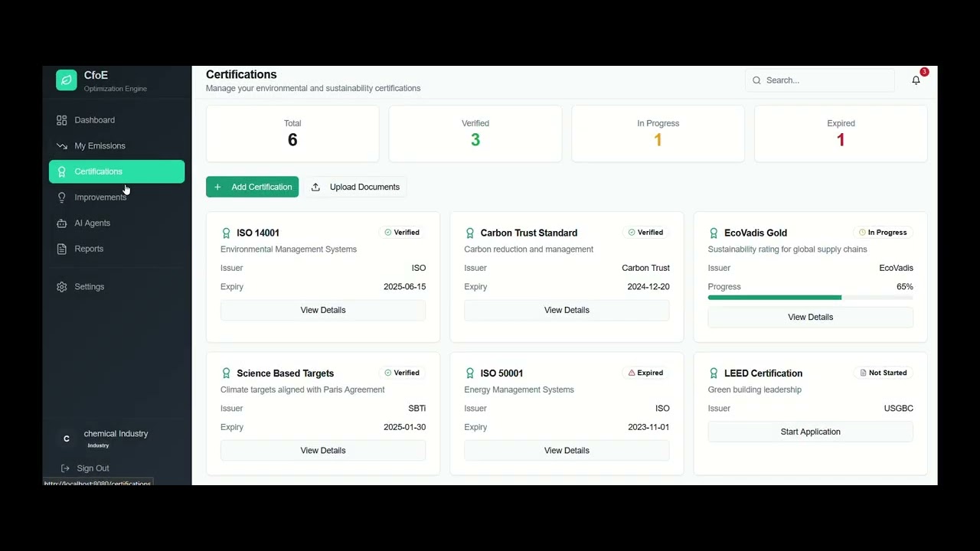The height and width of the screenshot is (551, 980).
Task: Click the expiry date 2025-06-15
Action: [404, 287]
